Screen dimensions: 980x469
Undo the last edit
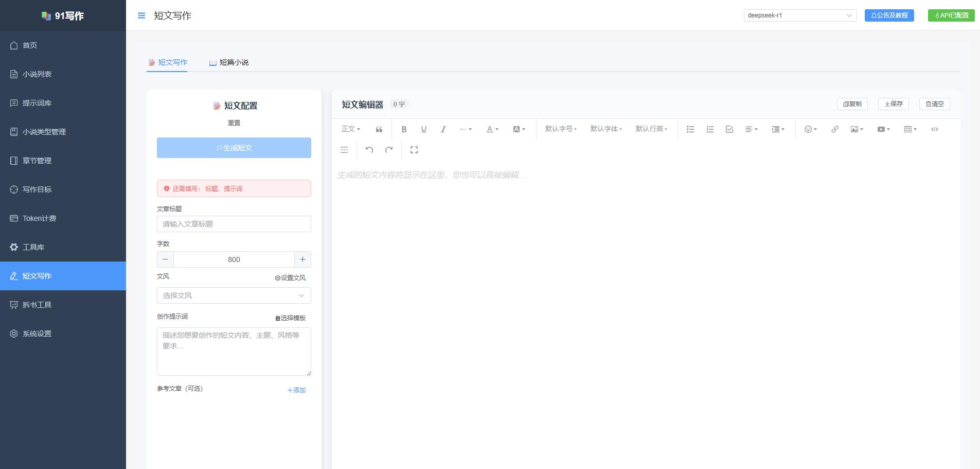369,150
